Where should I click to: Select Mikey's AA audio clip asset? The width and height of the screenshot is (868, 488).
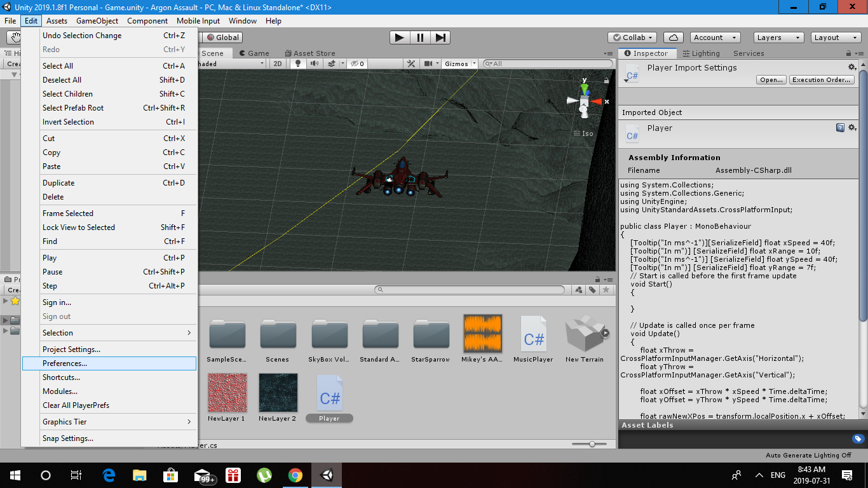[x=482, y=339]
